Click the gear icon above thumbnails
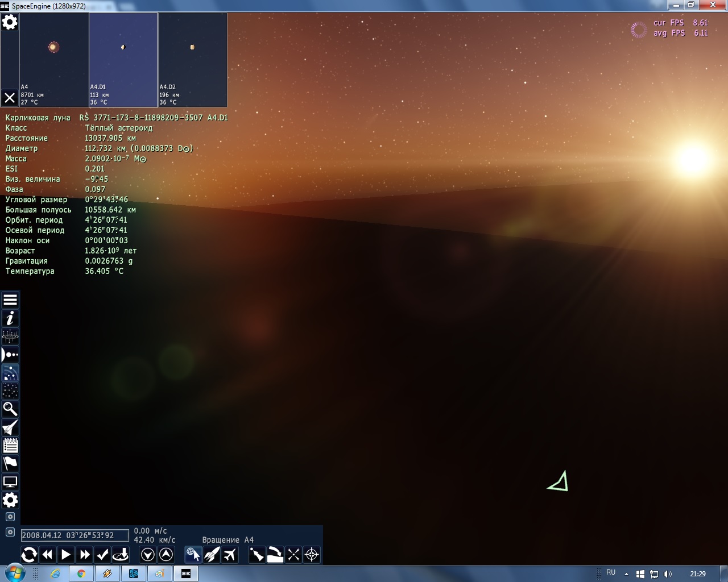This screenshot has height=582, width=728. click(x=10, y=22)
